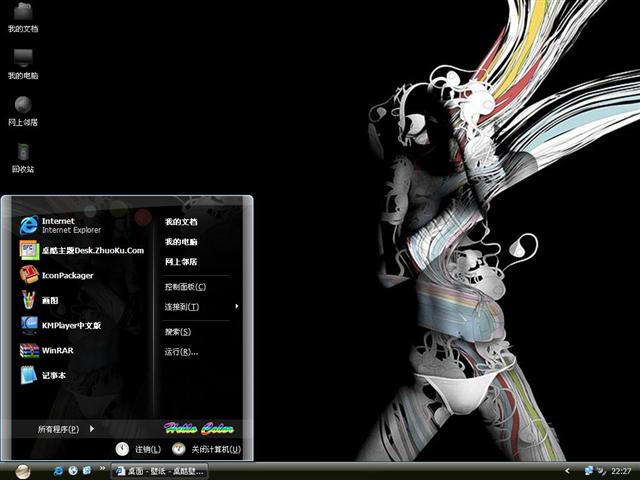
Task: Open 网上邻居 in start menu right pane
Action: (181, 262)
